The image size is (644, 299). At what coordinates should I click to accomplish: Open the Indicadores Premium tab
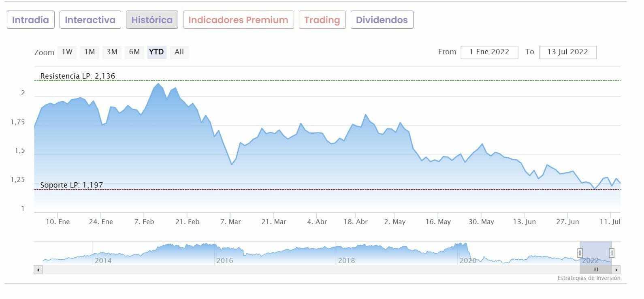coord(238,20)
